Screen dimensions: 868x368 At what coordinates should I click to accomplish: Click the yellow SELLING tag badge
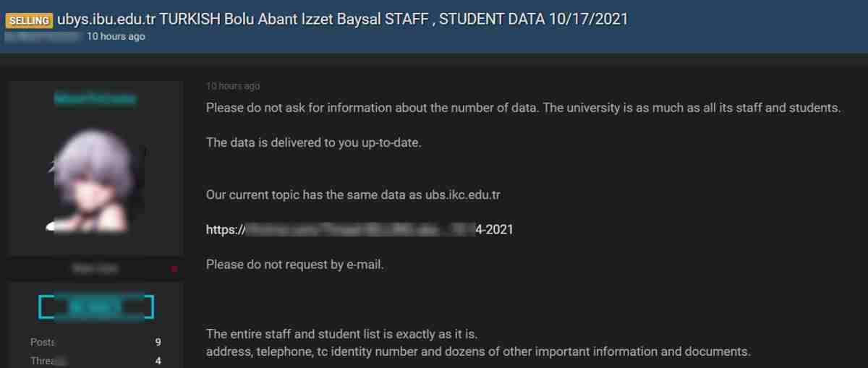pos(29,20)
